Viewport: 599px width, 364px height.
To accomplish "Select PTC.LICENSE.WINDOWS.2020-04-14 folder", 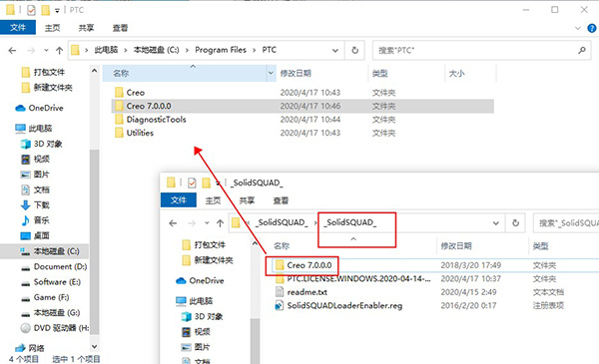I will (353, 279).
